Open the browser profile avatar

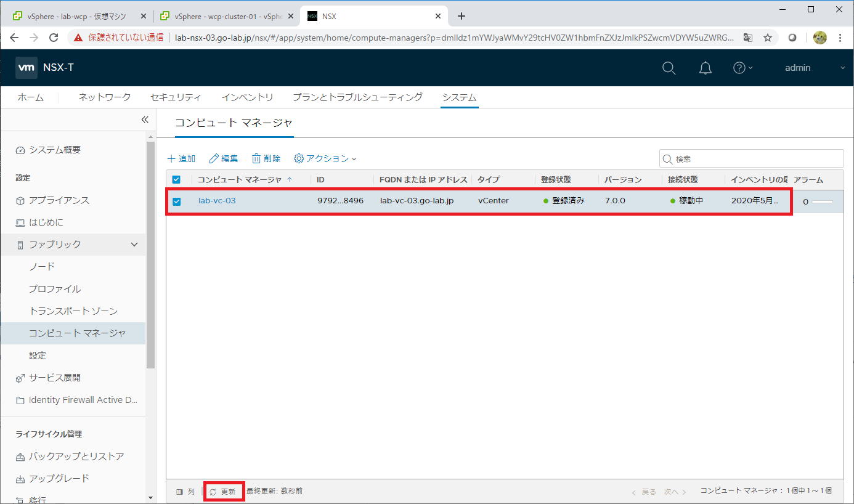819,38
